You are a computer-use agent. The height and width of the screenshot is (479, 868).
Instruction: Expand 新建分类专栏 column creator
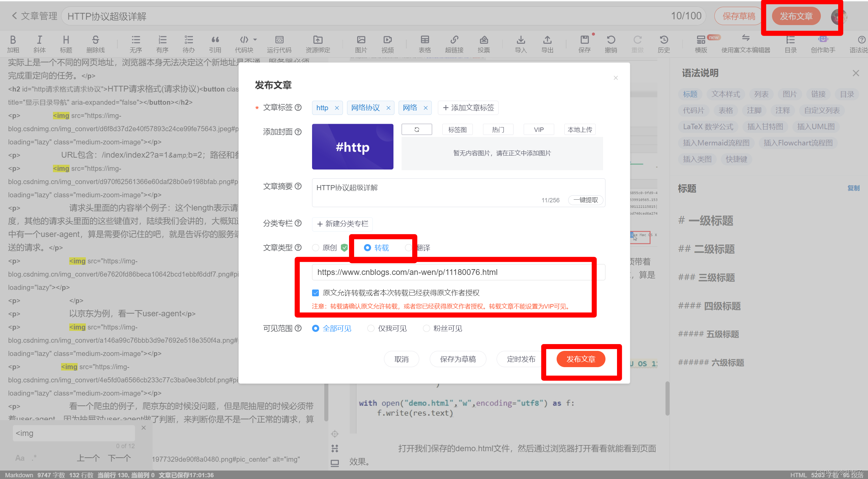(x=343, y=224)
